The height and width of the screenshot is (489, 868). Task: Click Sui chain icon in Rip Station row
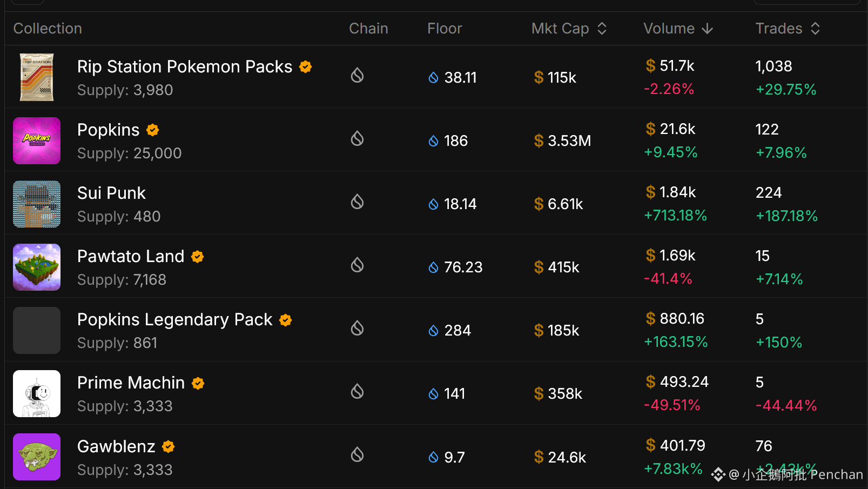[x=357, y=75]
